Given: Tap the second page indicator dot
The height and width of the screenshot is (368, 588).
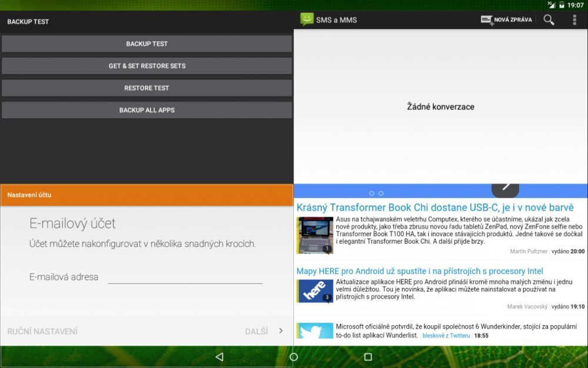Looking at the screenshot, I should coord(380,193).
